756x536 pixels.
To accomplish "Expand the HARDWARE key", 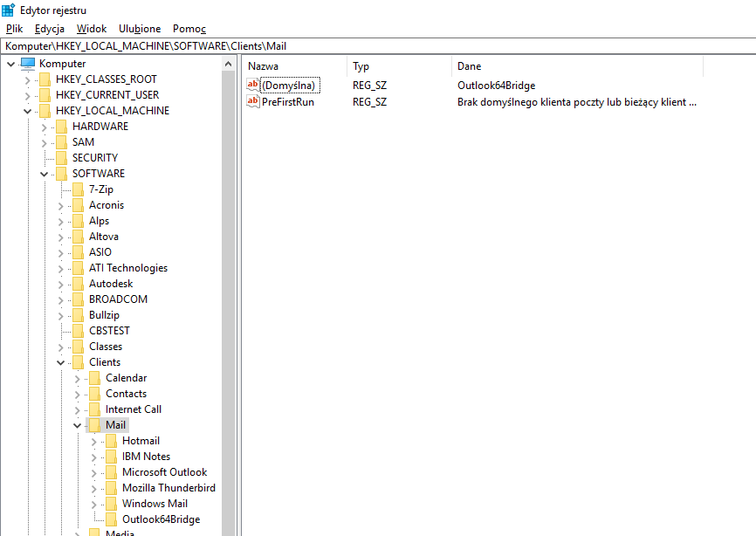I will point(44,127).
